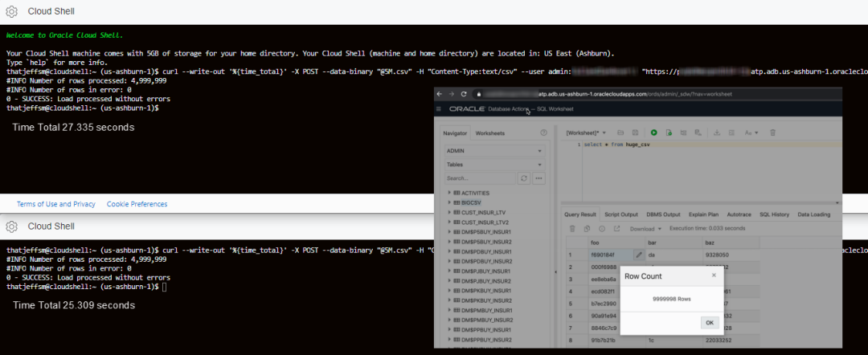Open the Tables object type dropdown
Viewport: 868px width, 355px height.
click(494, 164)
